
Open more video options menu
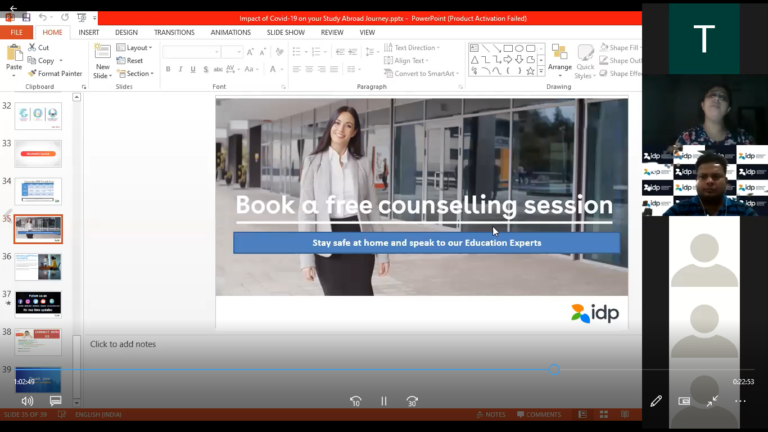pyautogui.click(x=740, y=401)
